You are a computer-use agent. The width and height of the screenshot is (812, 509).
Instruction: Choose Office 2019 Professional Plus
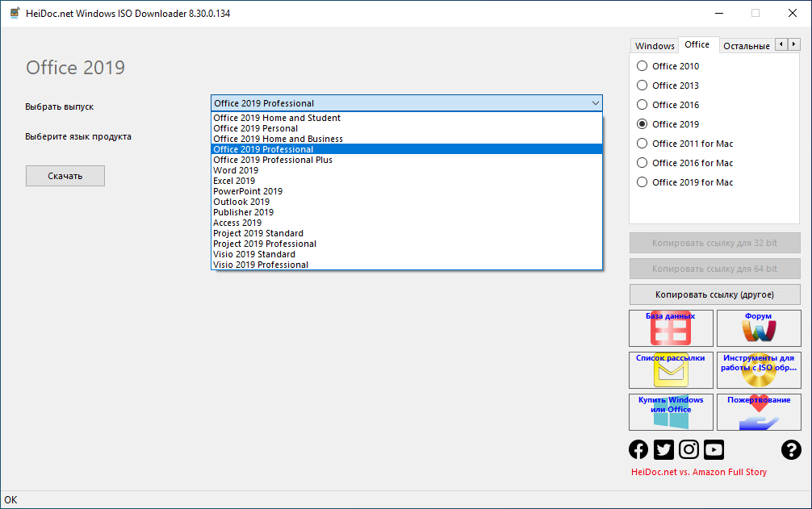pyautogui.click(x=407, y=160)
